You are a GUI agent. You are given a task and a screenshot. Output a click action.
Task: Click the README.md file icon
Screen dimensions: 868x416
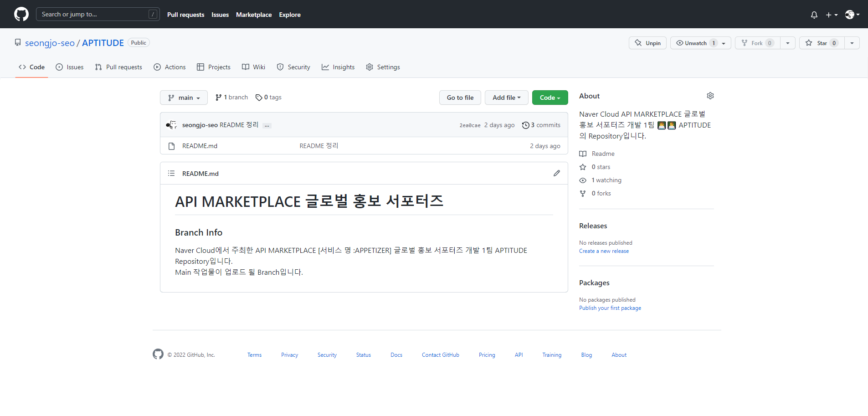coord(172,146)
